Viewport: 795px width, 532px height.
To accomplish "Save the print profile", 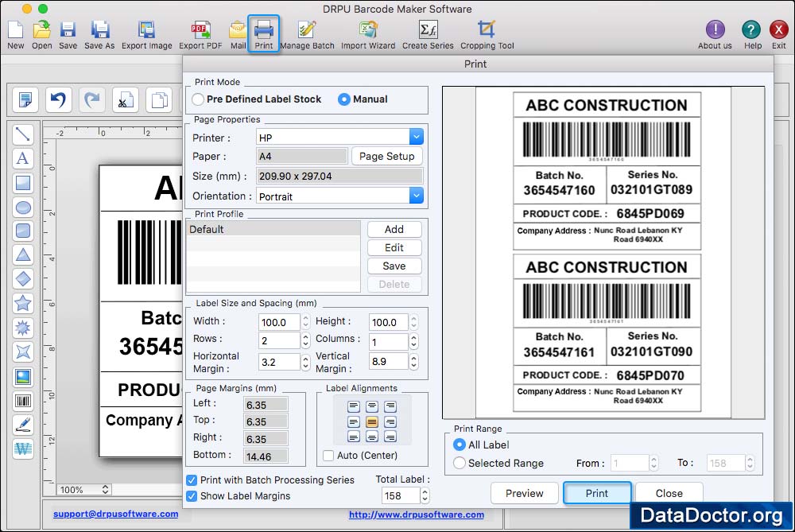I will (394, 266).
